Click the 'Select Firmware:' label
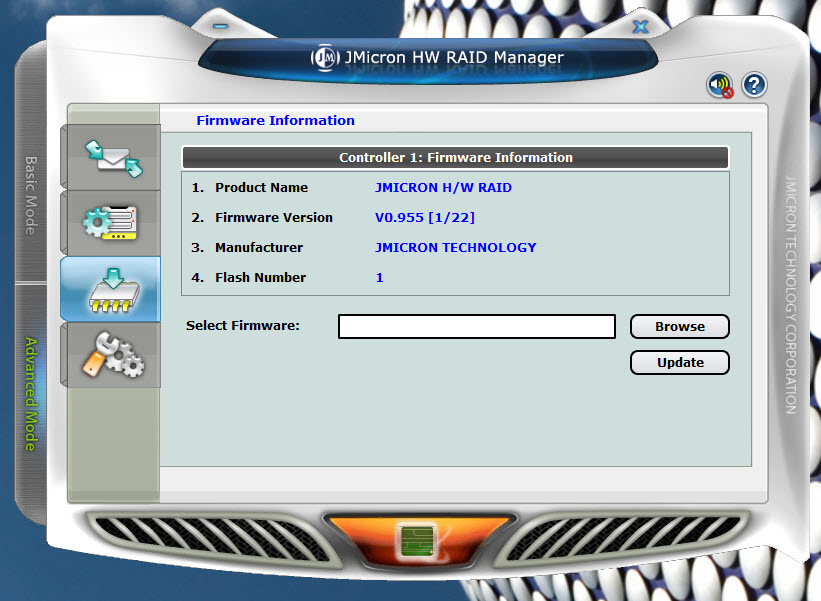This screenshot has width=821, height=601. [243, 326]
